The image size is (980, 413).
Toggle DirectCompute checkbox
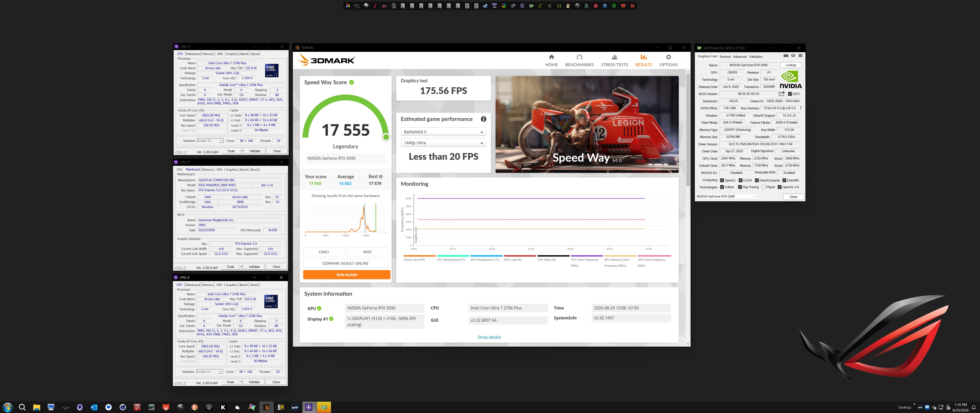pyautogui.click(x=757, y=180)
